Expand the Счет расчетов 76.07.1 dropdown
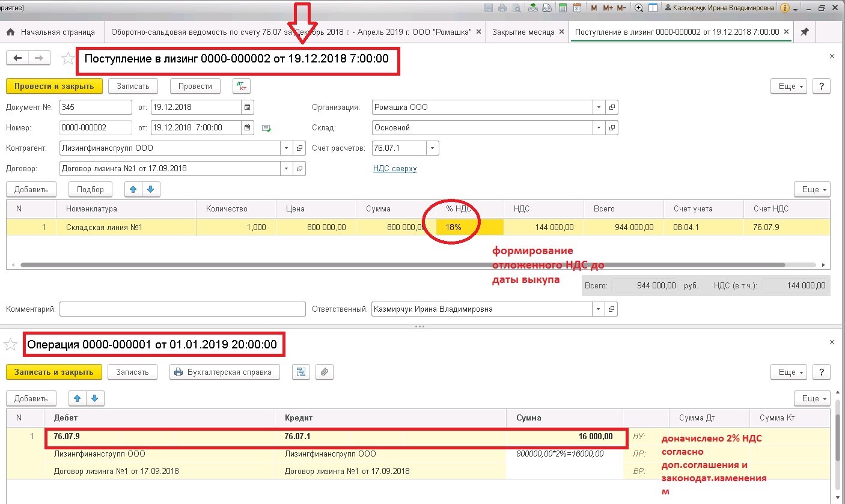The height and width of the screenshot is (504, 845). 433,148
